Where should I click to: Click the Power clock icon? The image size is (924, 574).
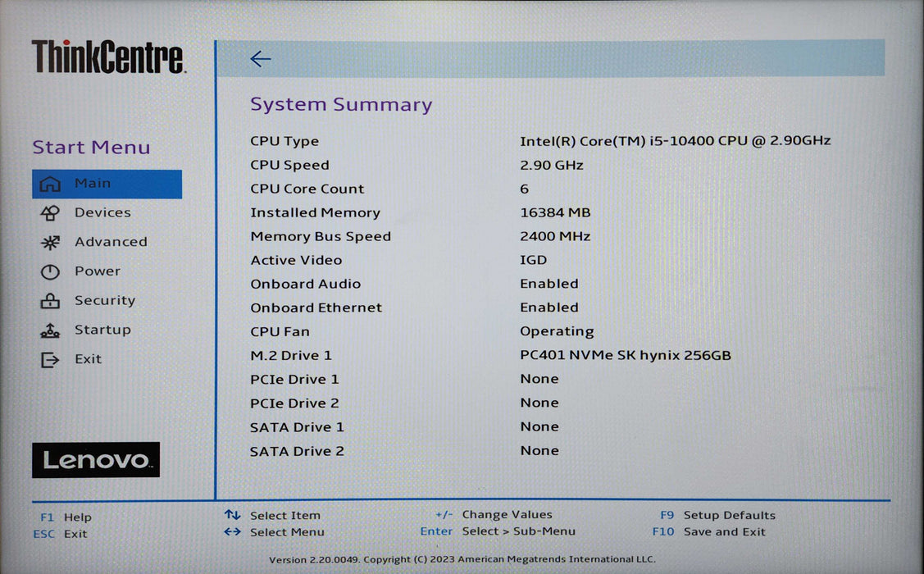tap(50, 271)
